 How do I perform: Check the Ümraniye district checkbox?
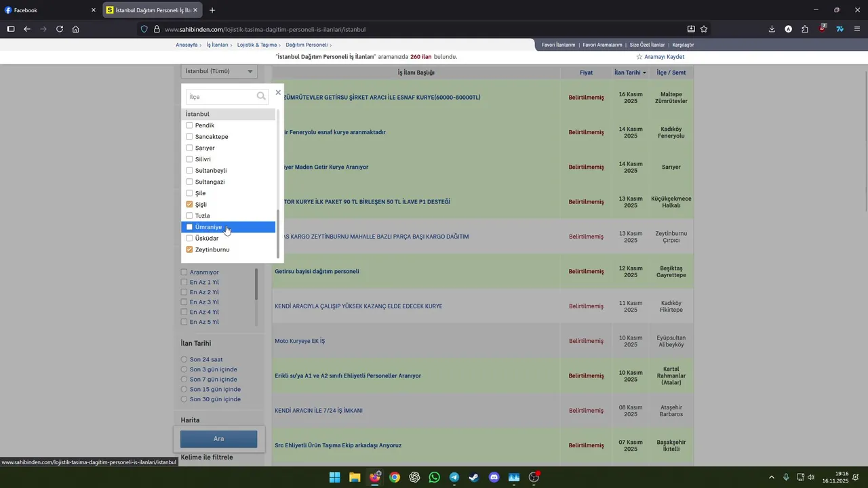(x=189, y=227)
